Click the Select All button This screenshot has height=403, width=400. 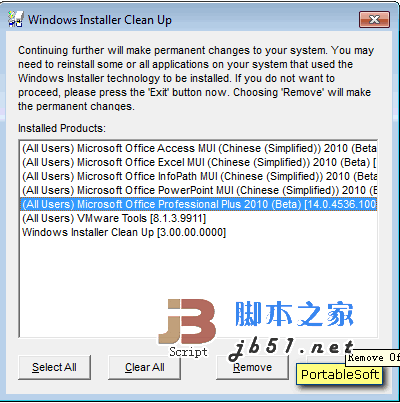point(54,367)
